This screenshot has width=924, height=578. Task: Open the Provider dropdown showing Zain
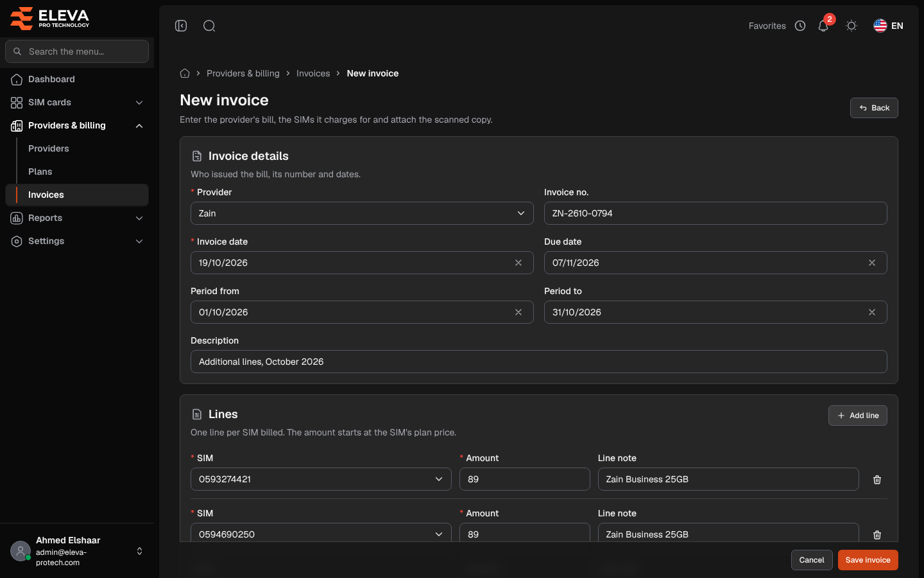point(362,213)
